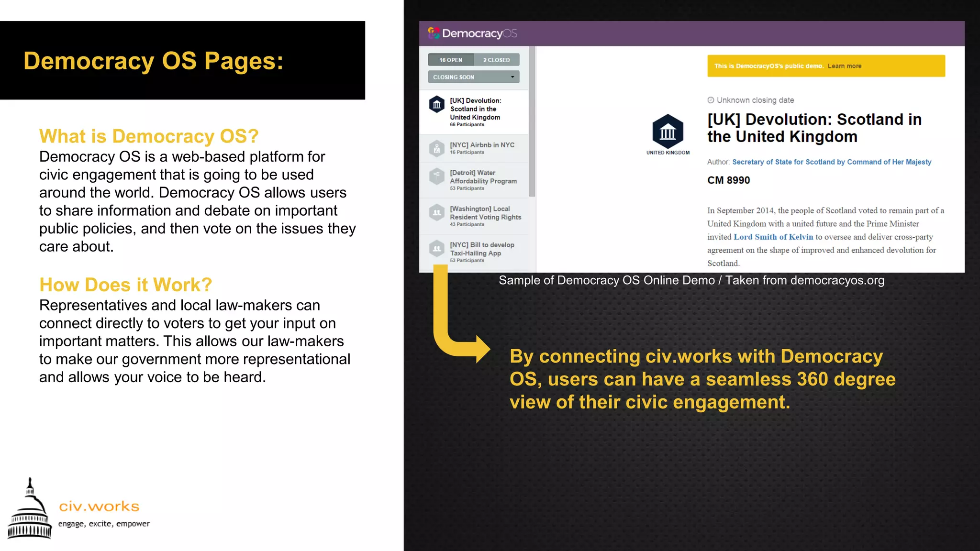
Task: Open '[Detroit] Water Affordability Program' topic
Action: tap(475, 180)
